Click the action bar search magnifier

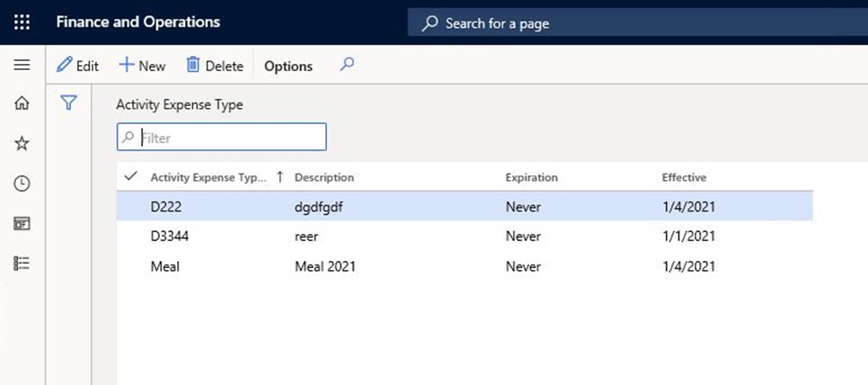coord(347,65)
